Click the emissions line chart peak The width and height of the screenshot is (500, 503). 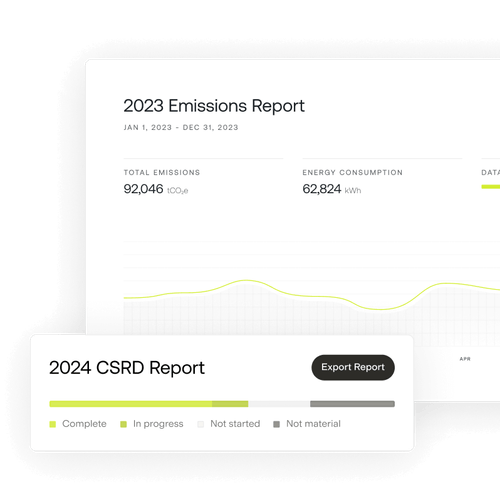pos(246,280)
